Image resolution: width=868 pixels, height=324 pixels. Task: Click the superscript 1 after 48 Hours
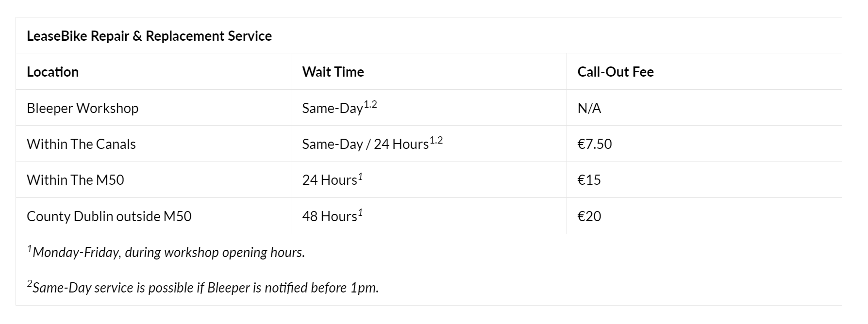click(360, 212)
